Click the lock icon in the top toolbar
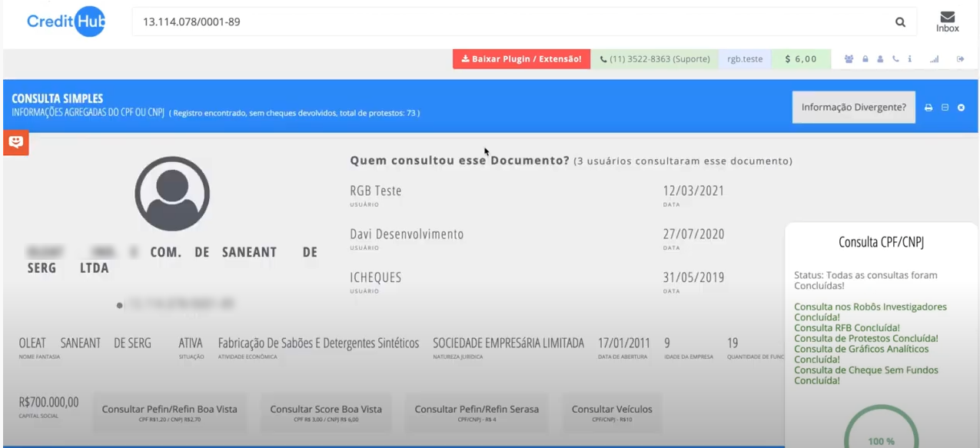The image size is (980, 448). [x=864, y=58]
